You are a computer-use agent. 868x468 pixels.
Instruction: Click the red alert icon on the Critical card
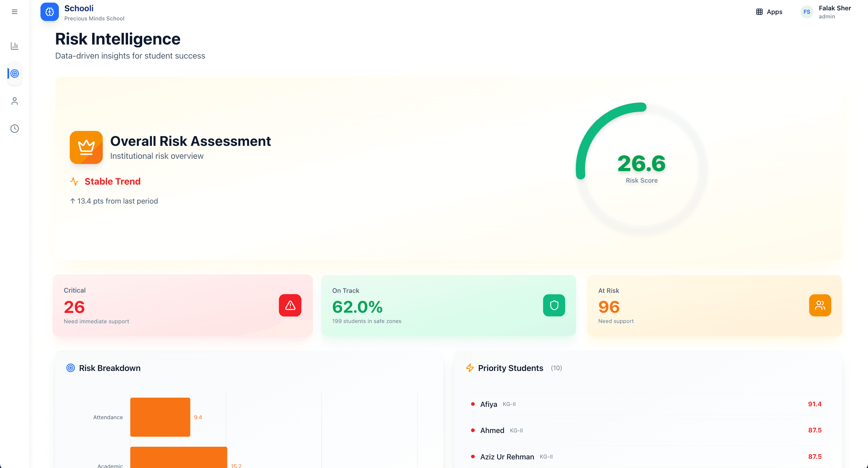pyautogui.click(x=290, y=305)
